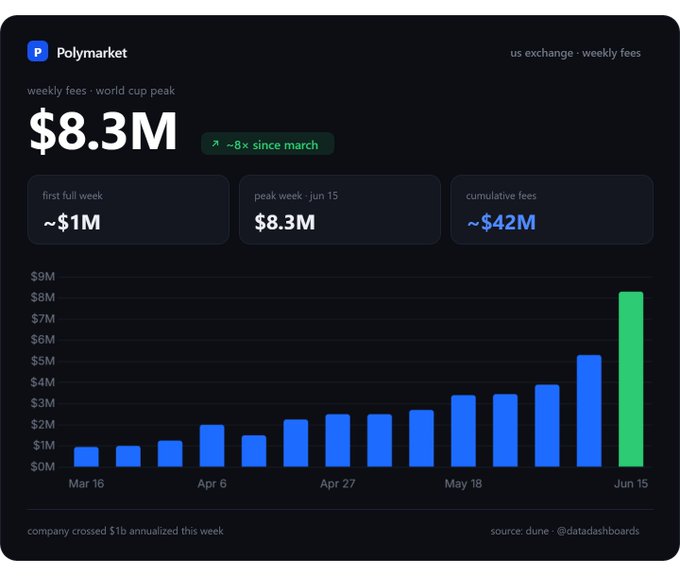Select the Apr 6 bar in chart
Viewport: 680px width, 576px height.
[x=212, y=446]
